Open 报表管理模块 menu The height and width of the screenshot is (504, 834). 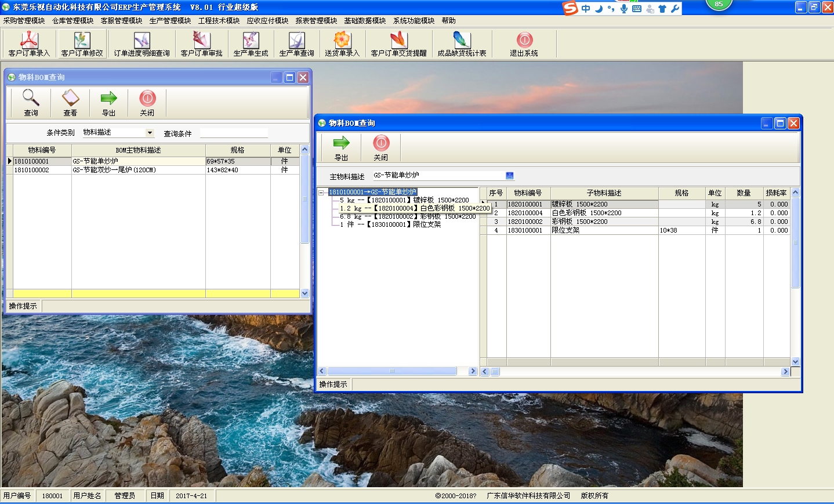click(x=316, y=20)
